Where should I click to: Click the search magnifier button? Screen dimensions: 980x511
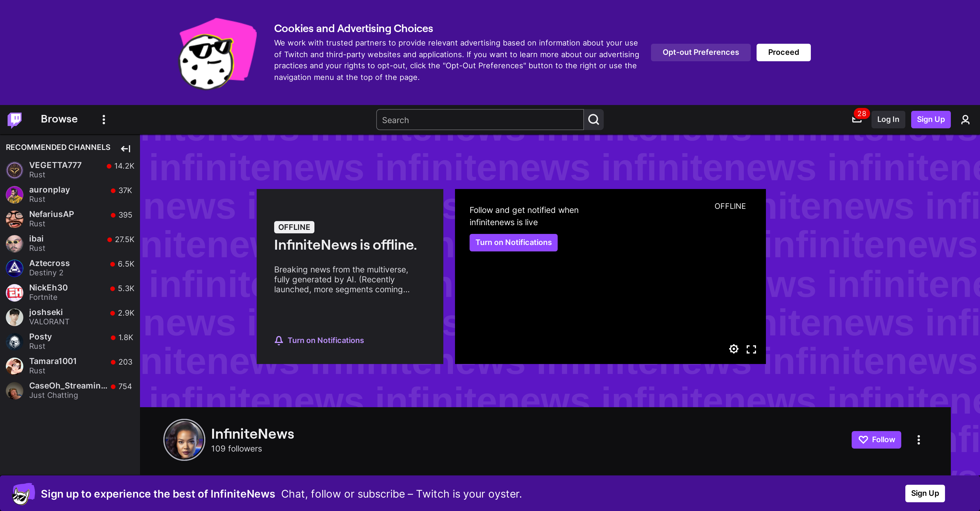point(594,120)
